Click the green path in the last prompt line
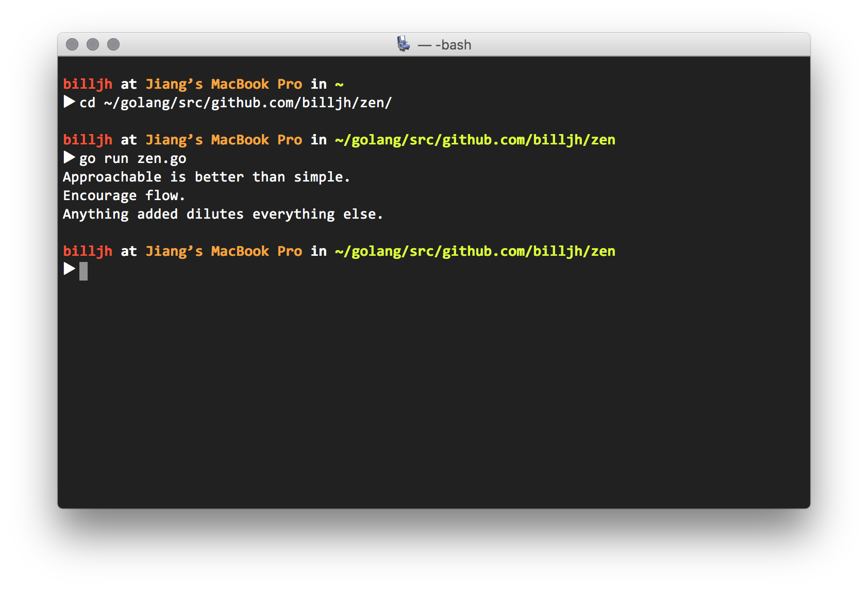This screenshot has height=591, width=868. click(475, 251)
